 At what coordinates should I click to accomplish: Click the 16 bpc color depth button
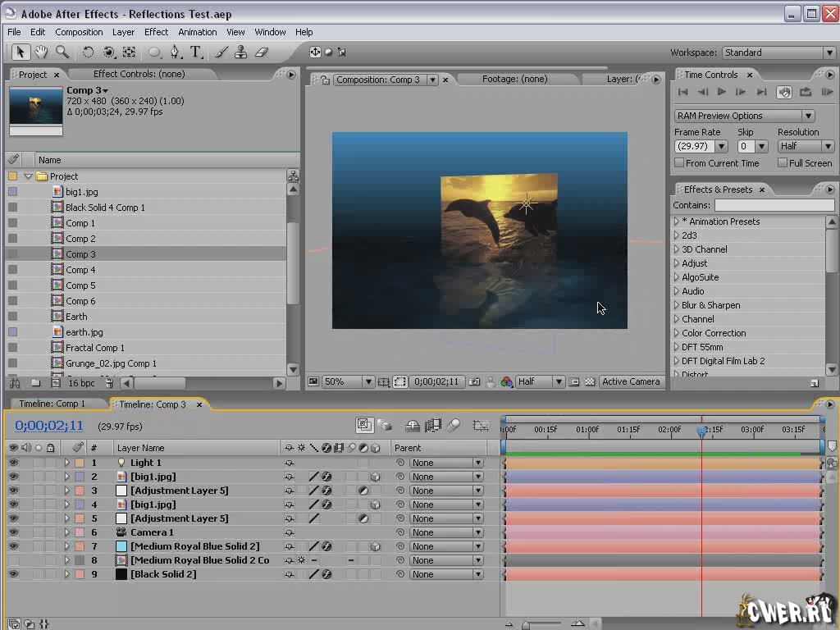pos(81,383)
